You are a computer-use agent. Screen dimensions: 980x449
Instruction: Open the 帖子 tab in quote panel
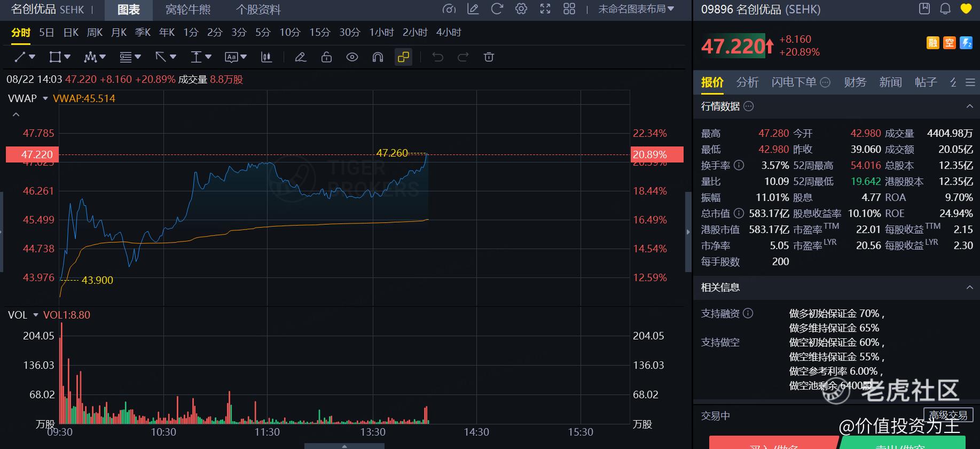[x=926, y=82]
